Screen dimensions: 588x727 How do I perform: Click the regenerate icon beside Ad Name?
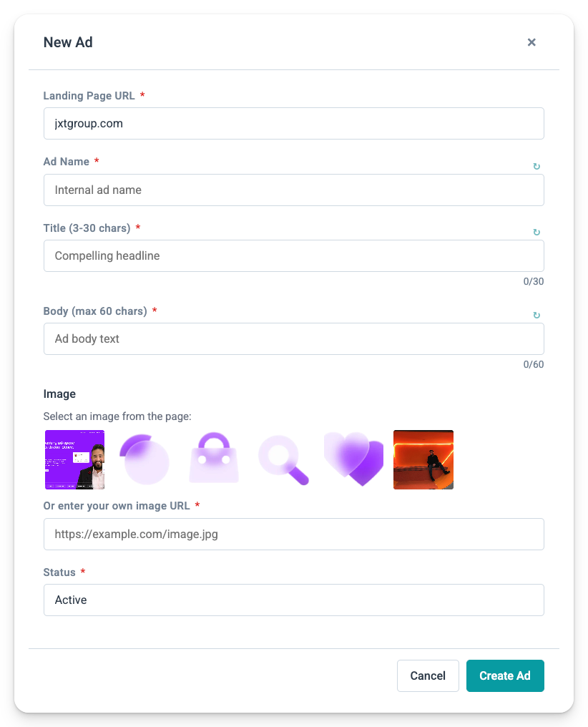click(536, 166)
